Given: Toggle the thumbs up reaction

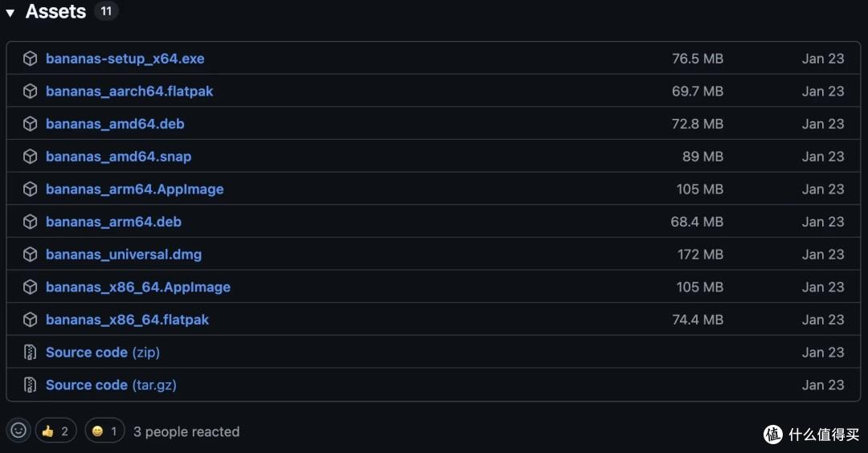Looking at the screenshot, I should (x=56, y=431).
